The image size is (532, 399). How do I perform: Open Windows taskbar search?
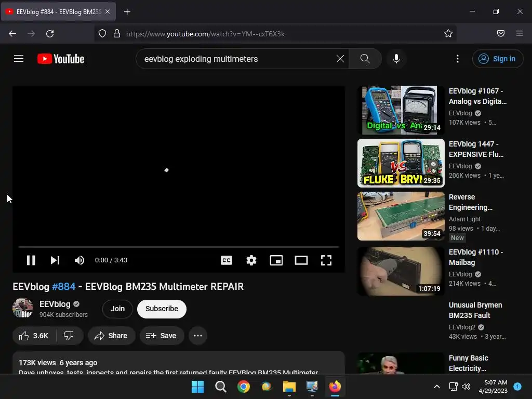pyautogui.click(x=220, y=387)
